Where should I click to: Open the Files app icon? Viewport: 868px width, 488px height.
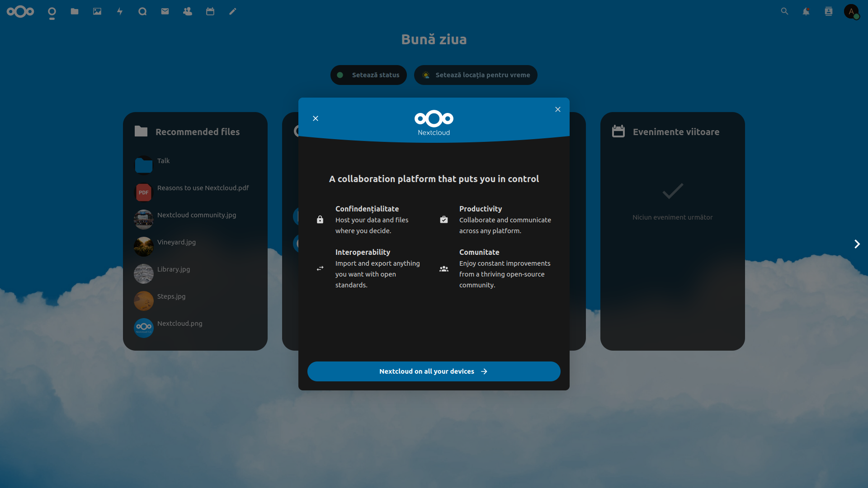[75, 11]
